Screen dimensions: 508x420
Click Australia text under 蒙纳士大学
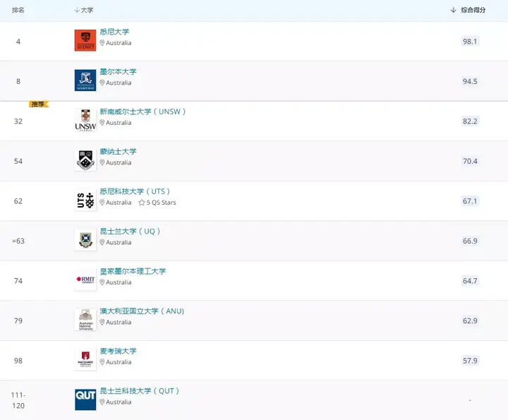pos(119,162)
